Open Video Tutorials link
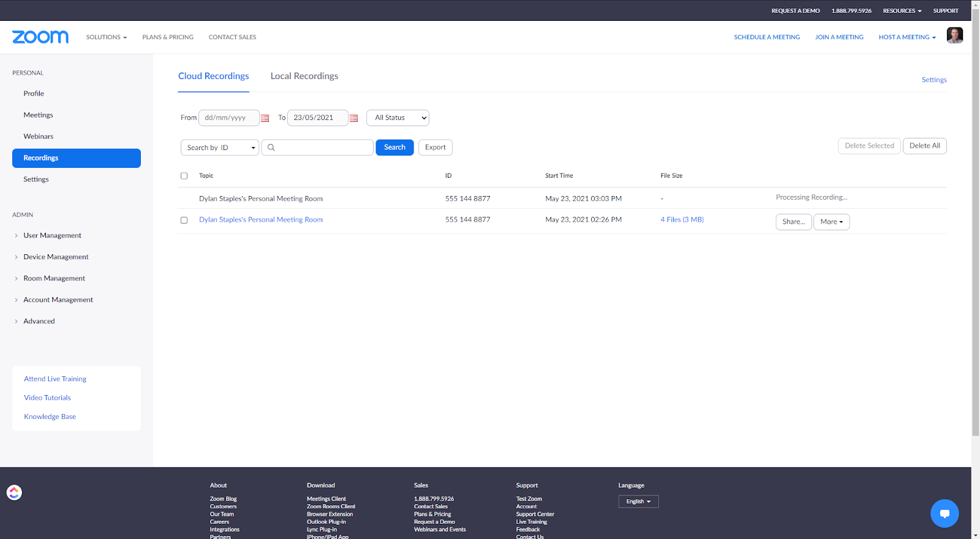The width and height of the screenshot is (980, 539). (x=47, y=398)
